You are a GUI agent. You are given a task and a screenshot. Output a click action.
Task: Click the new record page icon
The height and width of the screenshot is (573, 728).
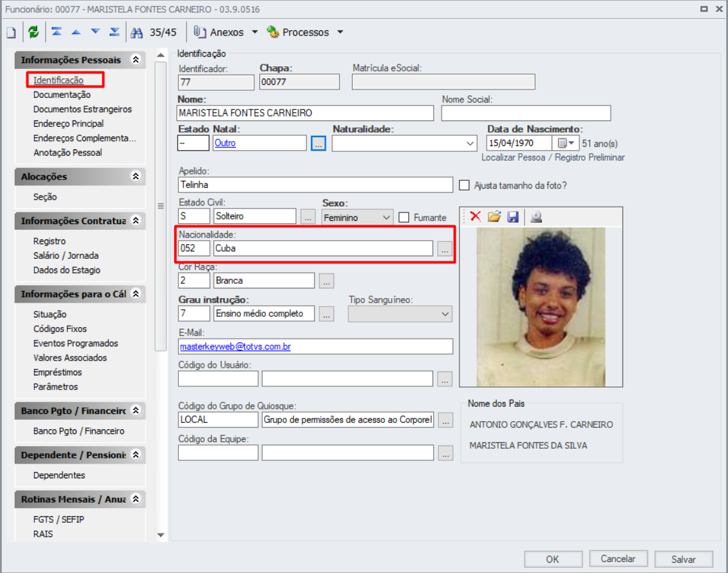point(11,32)
